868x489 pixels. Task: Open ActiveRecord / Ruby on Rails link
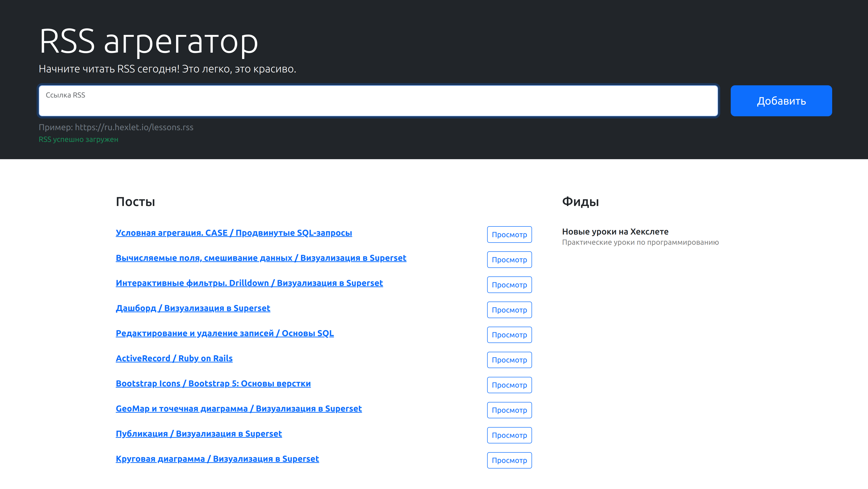click(x=174, y=358)
